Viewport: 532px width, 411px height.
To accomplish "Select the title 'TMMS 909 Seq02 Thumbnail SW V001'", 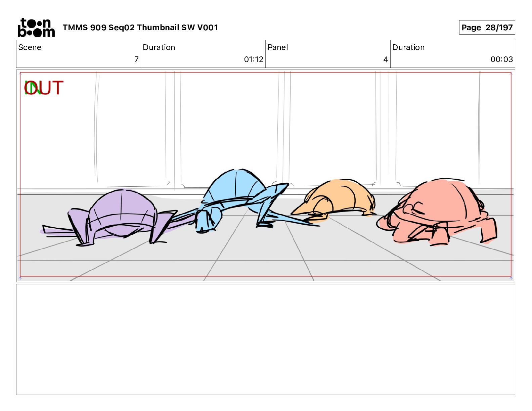I will pos(140,28).
